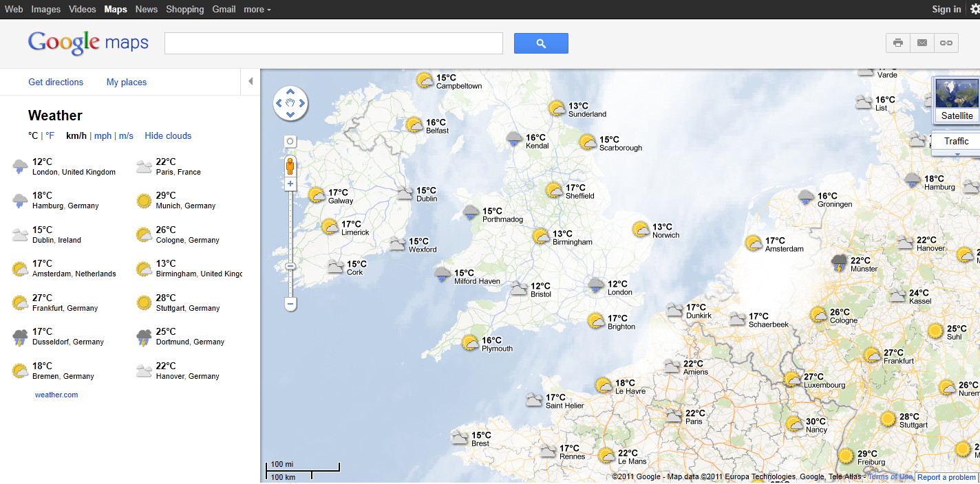The image size is (980, 484).
Task: Click Report a problem link
Action: (x=946, y=477)
